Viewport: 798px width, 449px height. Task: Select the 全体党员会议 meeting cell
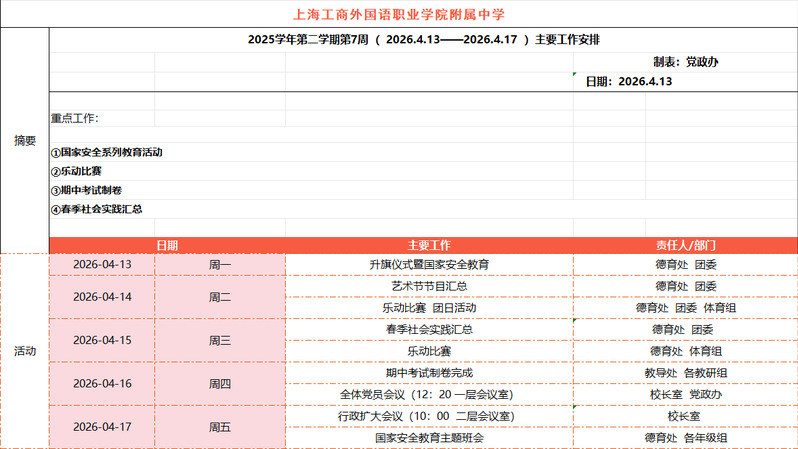(429, 394)
